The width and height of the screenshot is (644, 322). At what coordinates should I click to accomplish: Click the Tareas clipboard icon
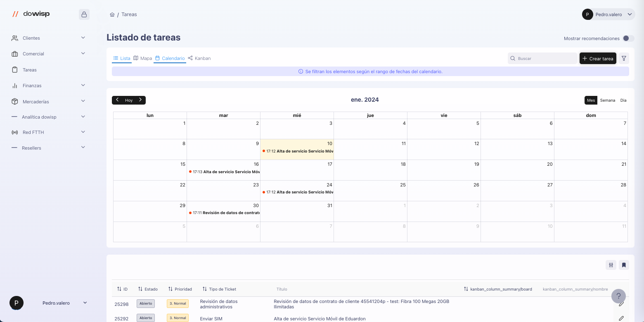(x=15, y=70)
